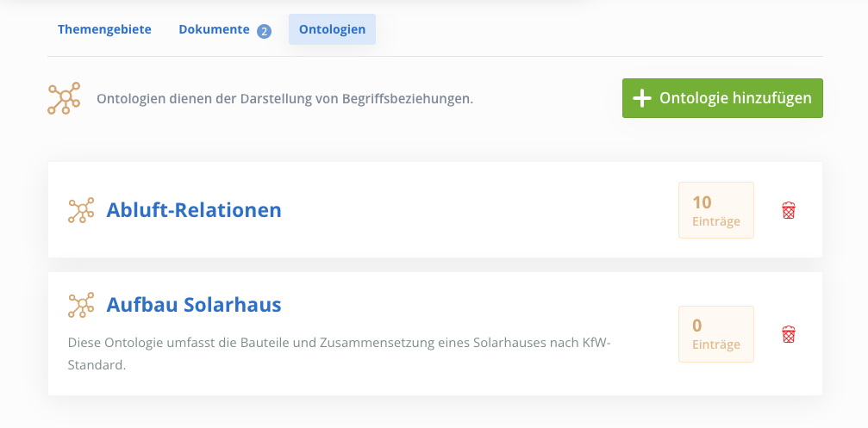
Task: Click the Aufbau Solarhaus description text
Action: click(x=340, y=354)
